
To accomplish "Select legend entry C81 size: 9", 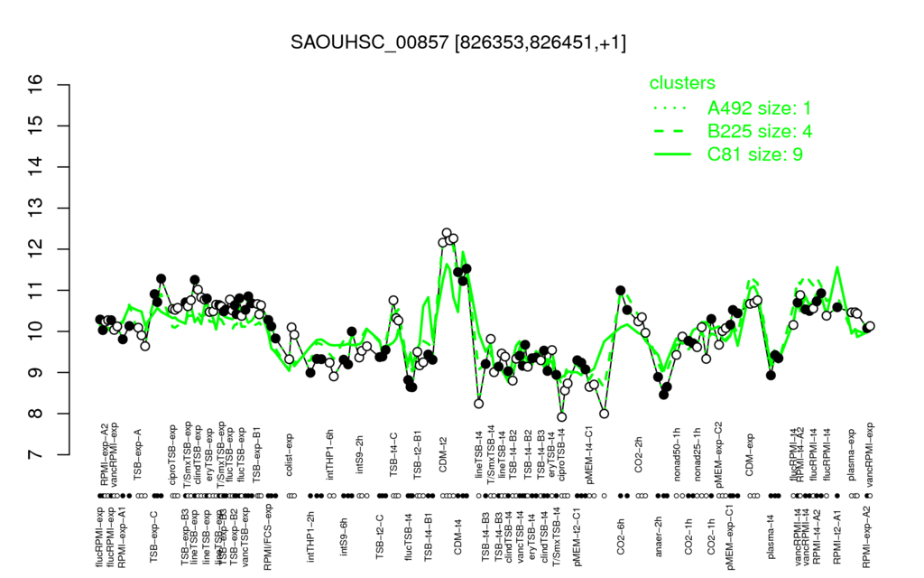I will coord(755,154).
